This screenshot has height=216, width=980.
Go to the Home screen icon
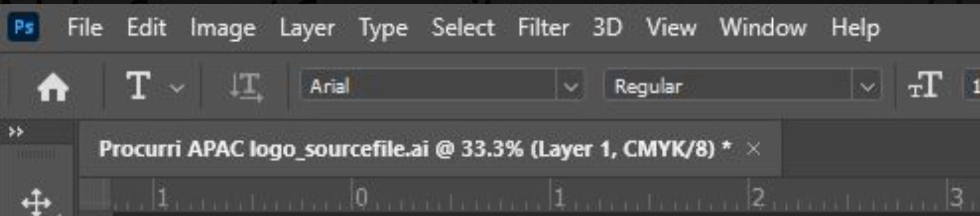tap(53, 87)
